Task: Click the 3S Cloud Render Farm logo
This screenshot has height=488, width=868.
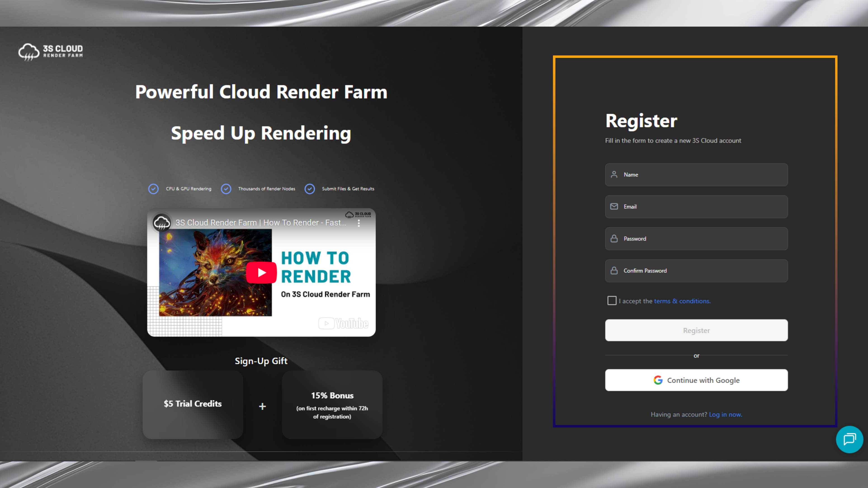Action: tap(51, 52)
